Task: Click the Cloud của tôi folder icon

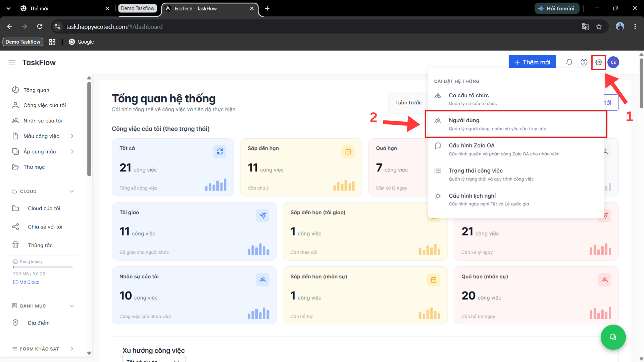Action: point(15,208)
